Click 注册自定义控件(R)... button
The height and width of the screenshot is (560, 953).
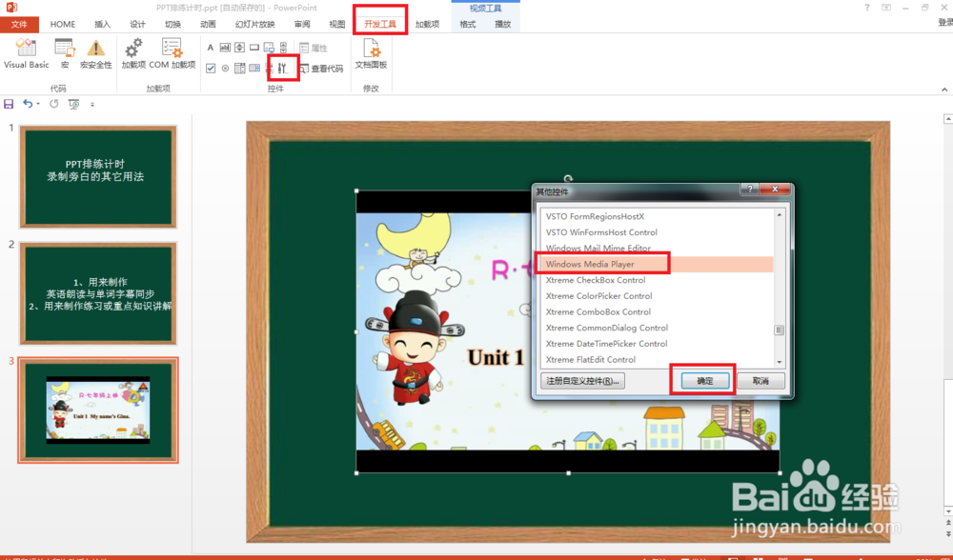582,381
